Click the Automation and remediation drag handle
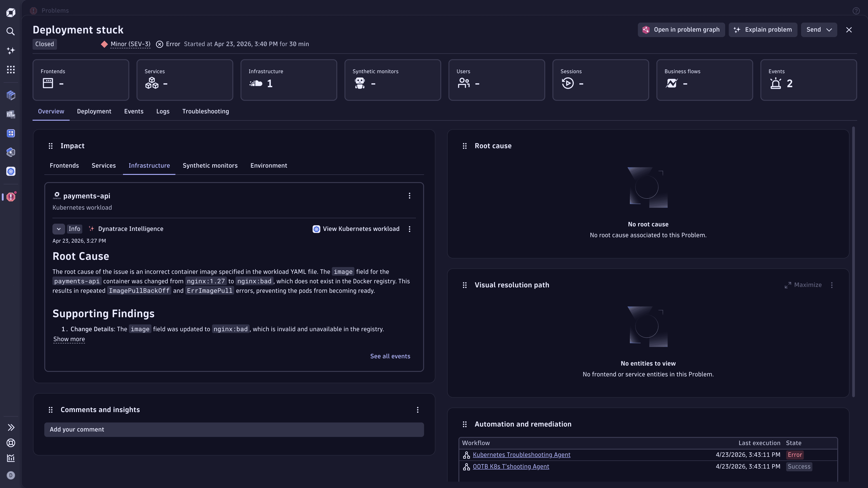This screenshot has height=488, width=868. coord(465,424)
